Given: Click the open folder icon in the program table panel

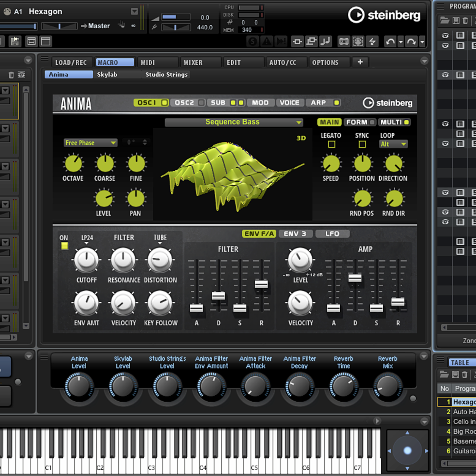Looking at the screenshot, I should point(444,374).
